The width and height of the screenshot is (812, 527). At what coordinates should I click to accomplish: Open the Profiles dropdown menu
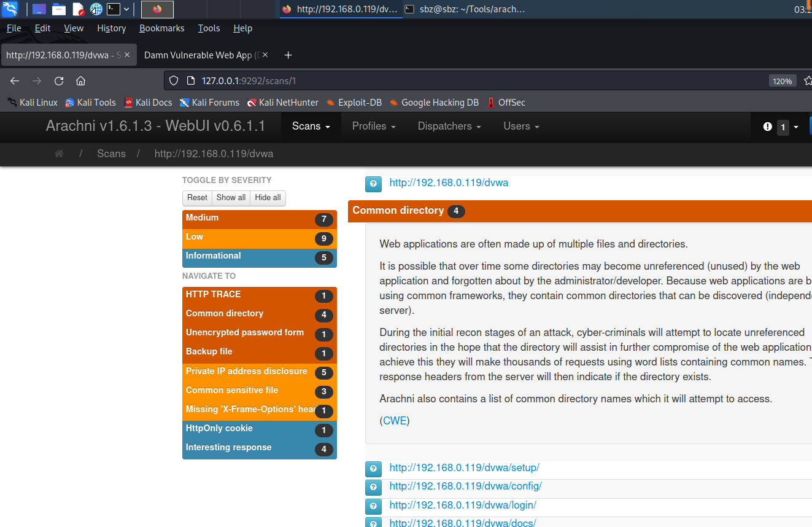pyautogui.click(x=373, y=127)
